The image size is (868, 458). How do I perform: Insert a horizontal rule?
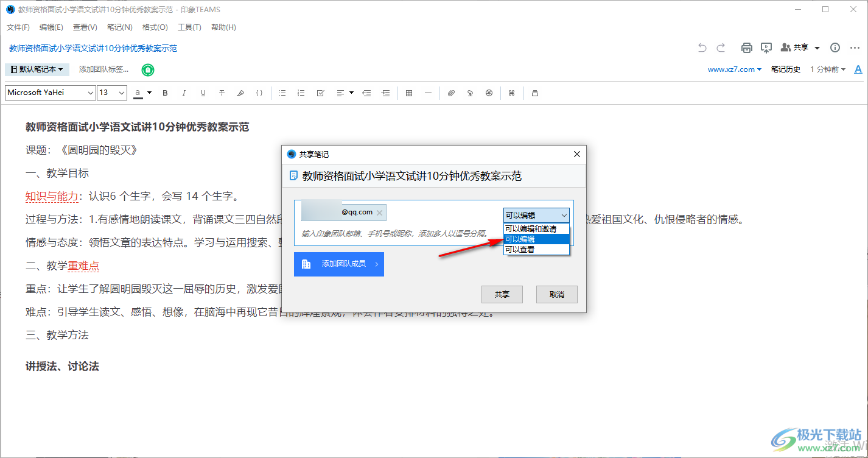click(x=428, y=93)
